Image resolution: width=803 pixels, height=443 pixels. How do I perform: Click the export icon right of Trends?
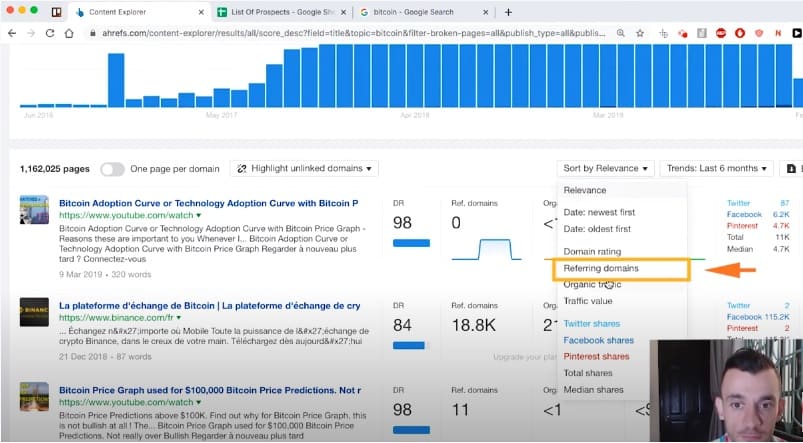(791, 168)
